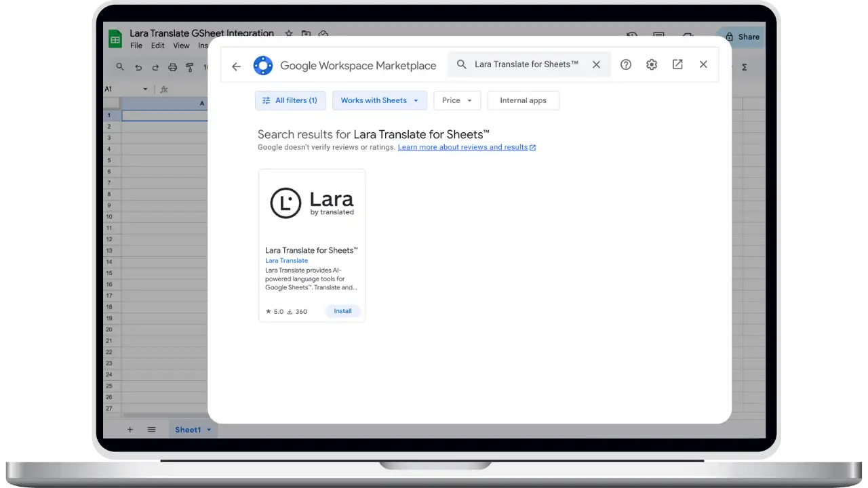
Task: Open the add-new-sheet plus icon
Action: click(x=130, y=429)
